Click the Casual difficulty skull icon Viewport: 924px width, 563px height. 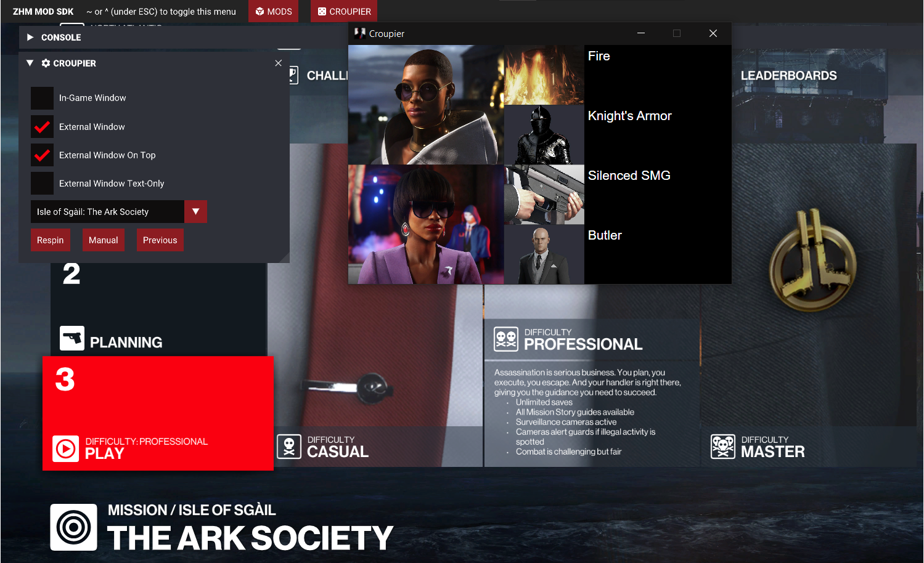(x=289, y=447)
